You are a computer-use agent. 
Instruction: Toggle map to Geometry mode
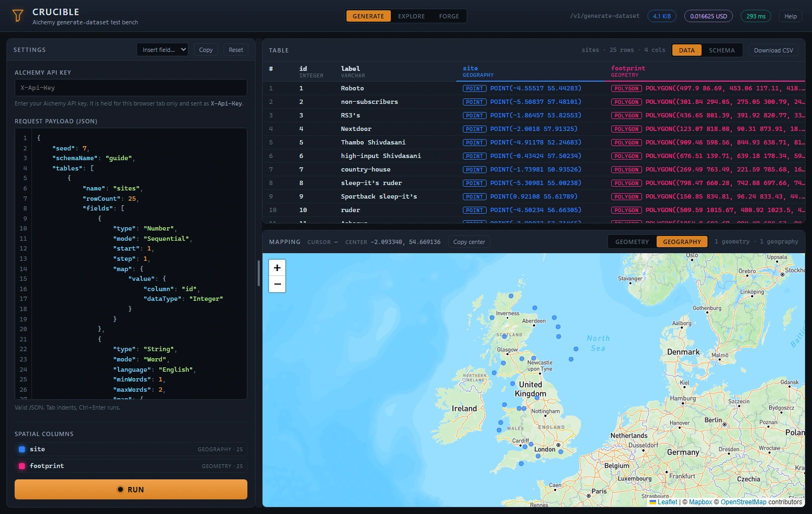pos(632,242)
